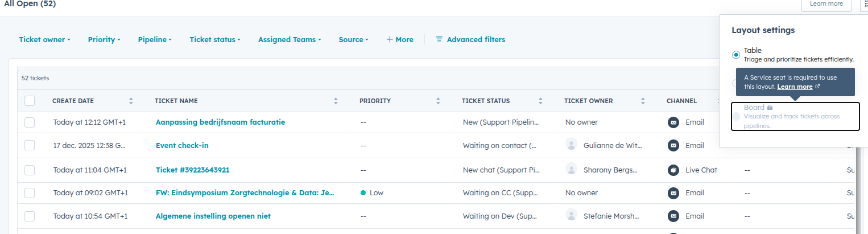
Task: Expand the Pipeline filter dropdown
Action: coord(155,40)
